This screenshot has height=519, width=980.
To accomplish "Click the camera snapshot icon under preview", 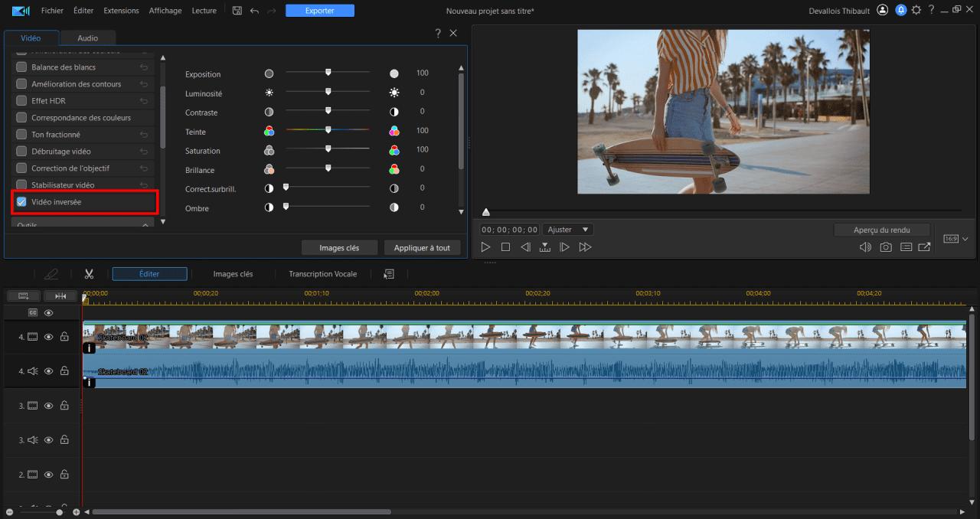I will pyautogui.click(x=885, y=247).
